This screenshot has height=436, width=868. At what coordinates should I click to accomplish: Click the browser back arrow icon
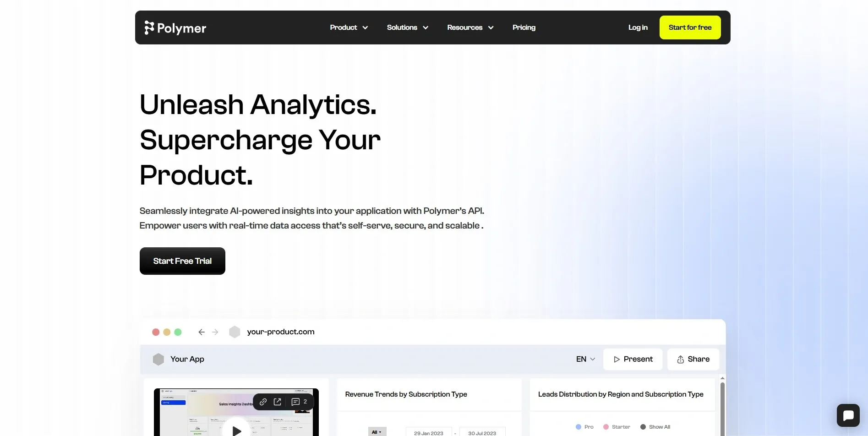202,332
